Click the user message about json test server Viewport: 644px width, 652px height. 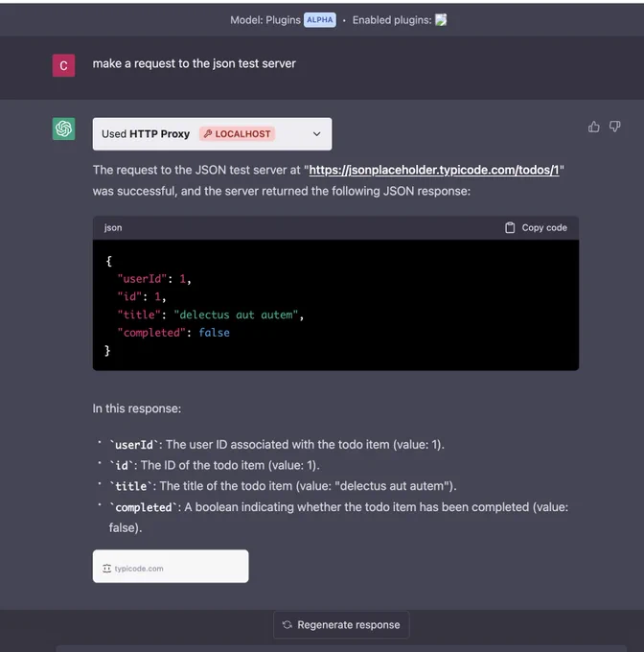[194, 63]
